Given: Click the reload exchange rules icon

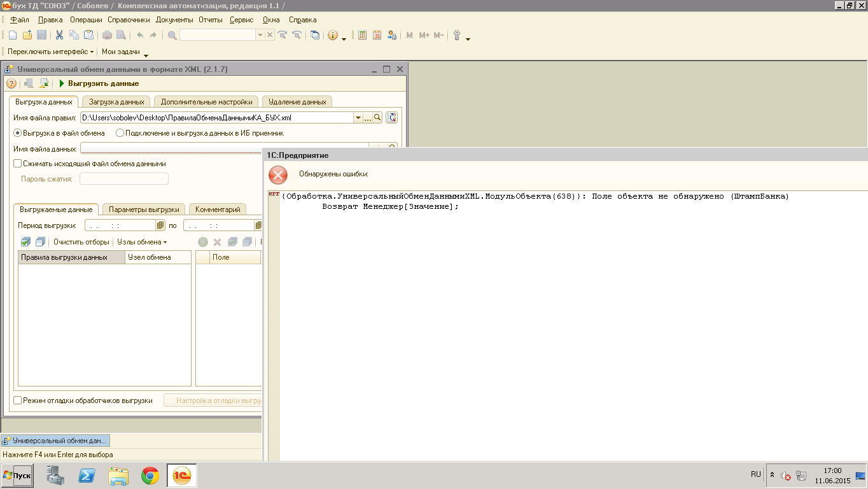Looking at the screenshot, I should pyautogui.click(x=391, y=118).
